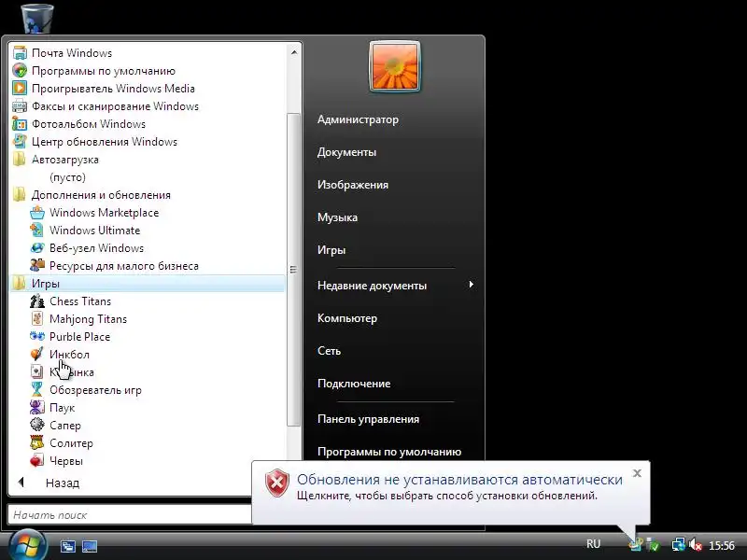
Task: Click RU language indicator
Action: [593, 544]
